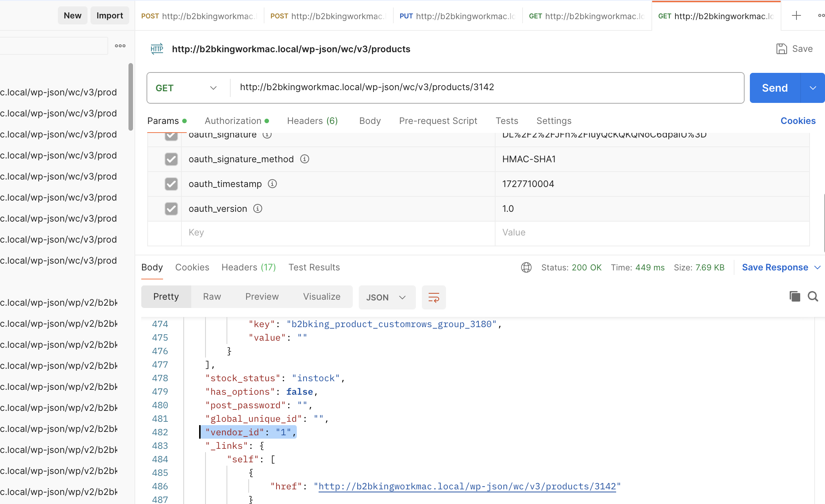Open the Cookies link
Viewport: 825px width, 504px height.
coord(798,121)
